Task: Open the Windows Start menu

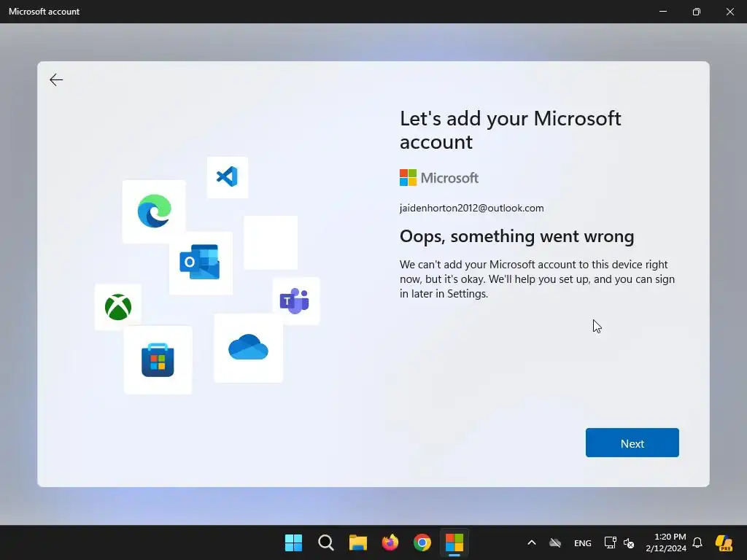Action: tap(293, 542)
